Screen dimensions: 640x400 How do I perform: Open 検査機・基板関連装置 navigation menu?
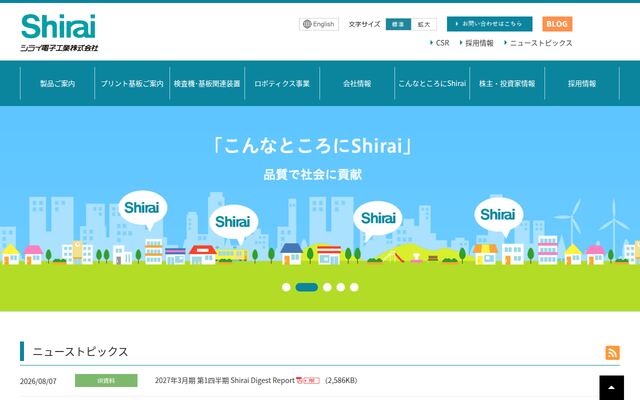[x=207, y=83]
